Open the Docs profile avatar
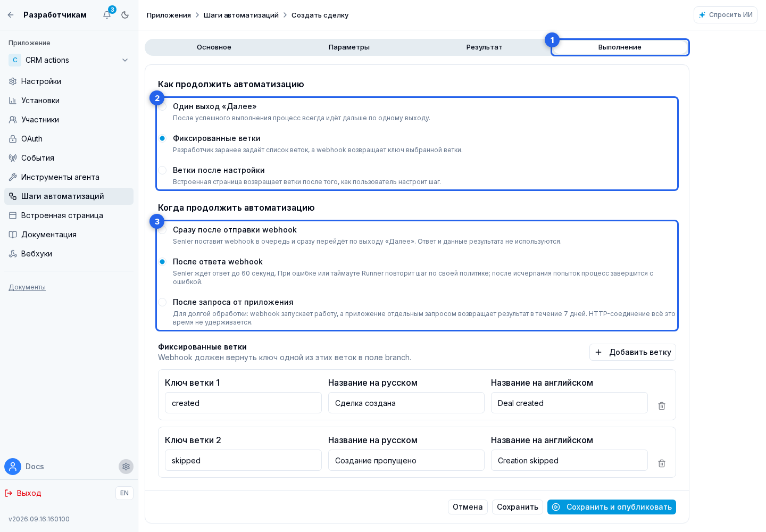The height and width of the screenshot is (532, 766). [13, 467]
